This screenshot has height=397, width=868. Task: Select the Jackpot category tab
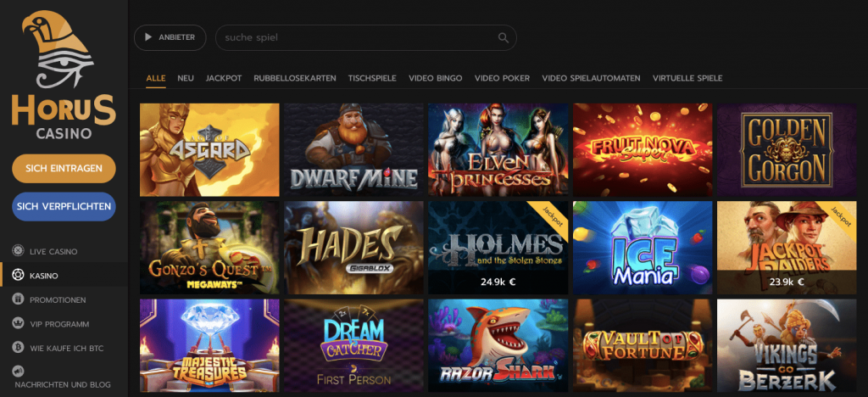224,78
